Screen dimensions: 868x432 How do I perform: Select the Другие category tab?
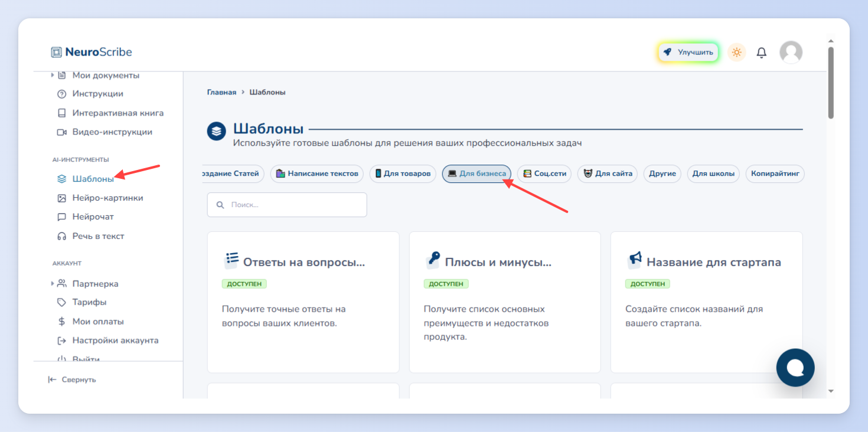[663, 174]
